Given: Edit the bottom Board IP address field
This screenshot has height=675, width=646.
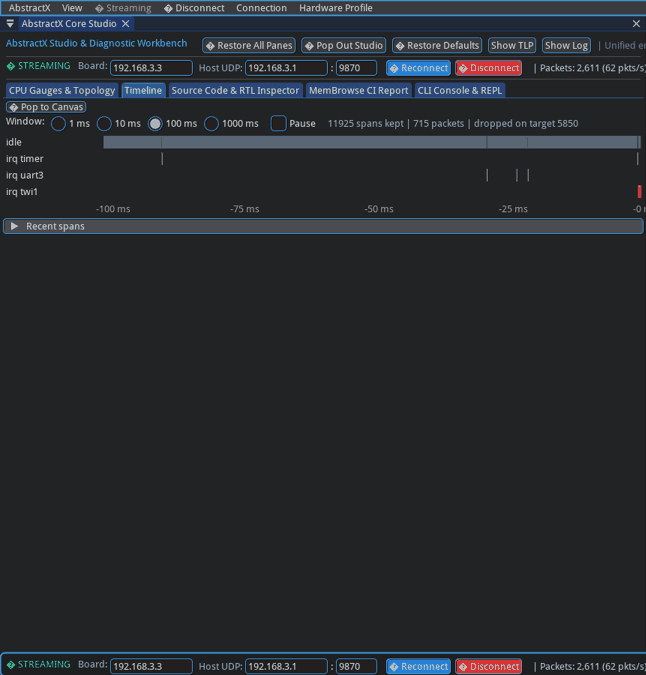Looking at the screenshot, I should point(151,666).
